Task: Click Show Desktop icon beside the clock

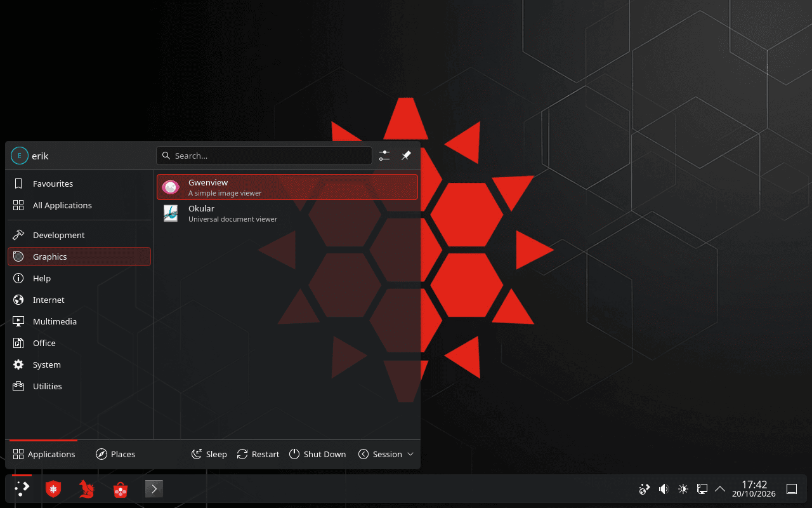Action: pyautogui.click(x=792, y=489)
